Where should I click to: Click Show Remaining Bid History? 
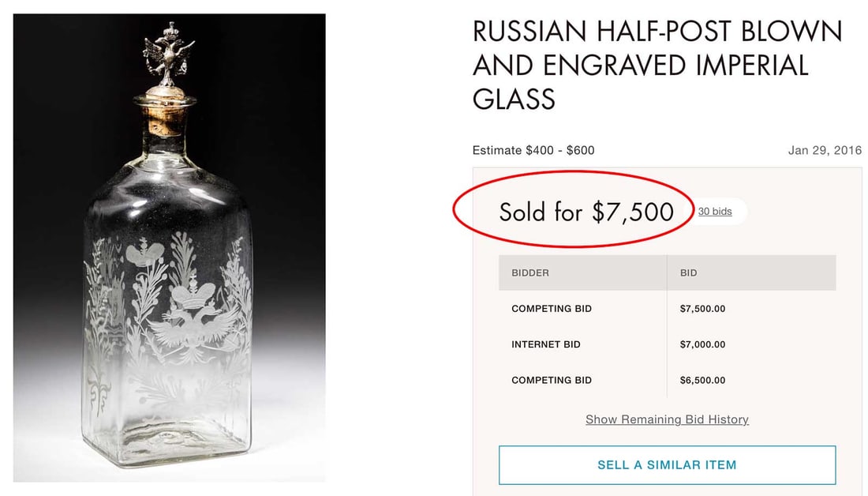[667, 419]
